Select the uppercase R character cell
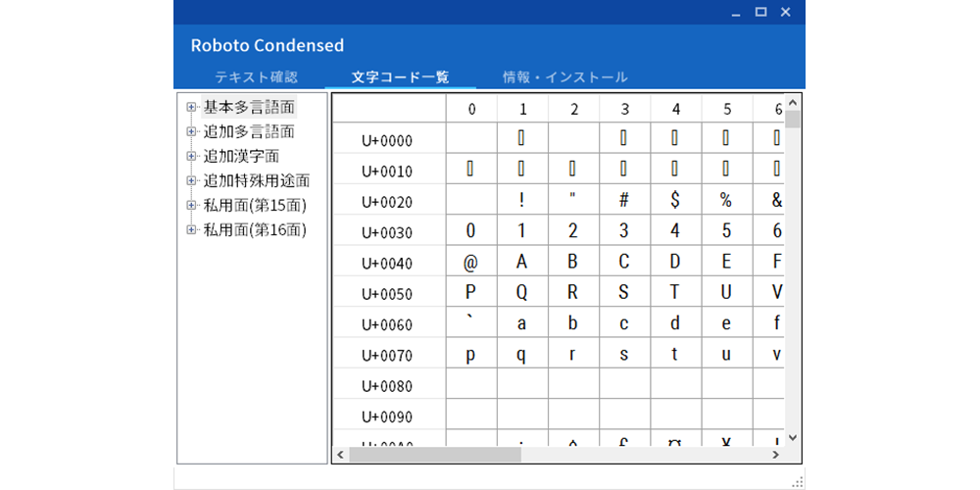980x490 pixels. pos(573,292)
